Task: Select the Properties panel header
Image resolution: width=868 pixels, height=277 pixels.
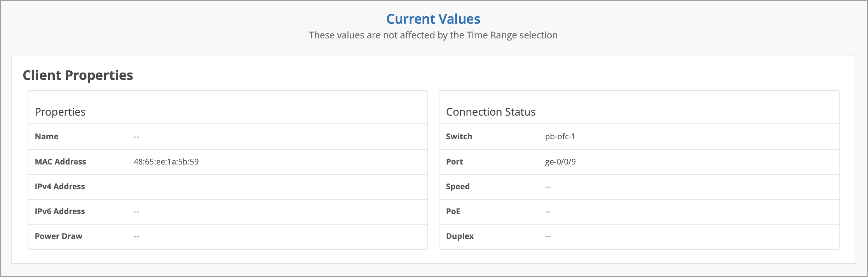Action: point(60,112)
